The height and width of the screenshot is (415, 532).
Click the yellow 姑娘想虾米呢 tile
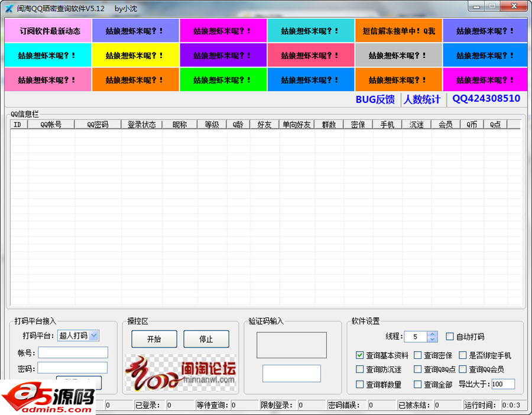[x=135, y=56]
